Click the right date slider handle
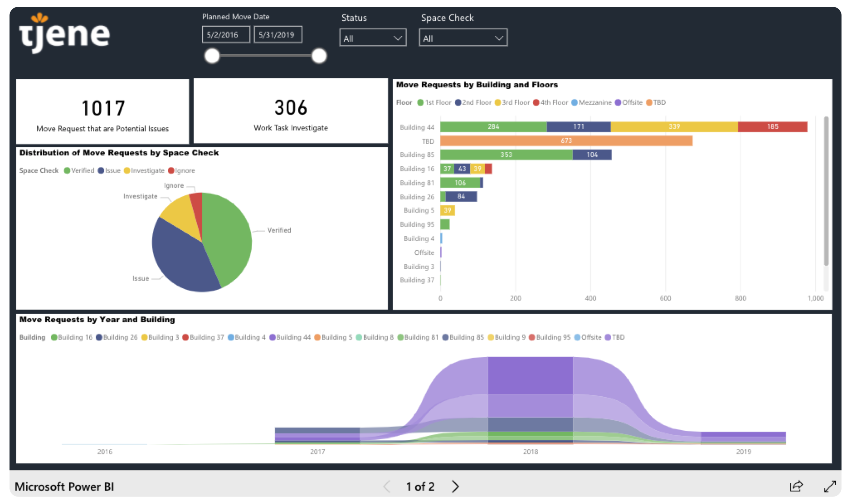The height and width of the screenshot is (504, 851). point(319,56)
